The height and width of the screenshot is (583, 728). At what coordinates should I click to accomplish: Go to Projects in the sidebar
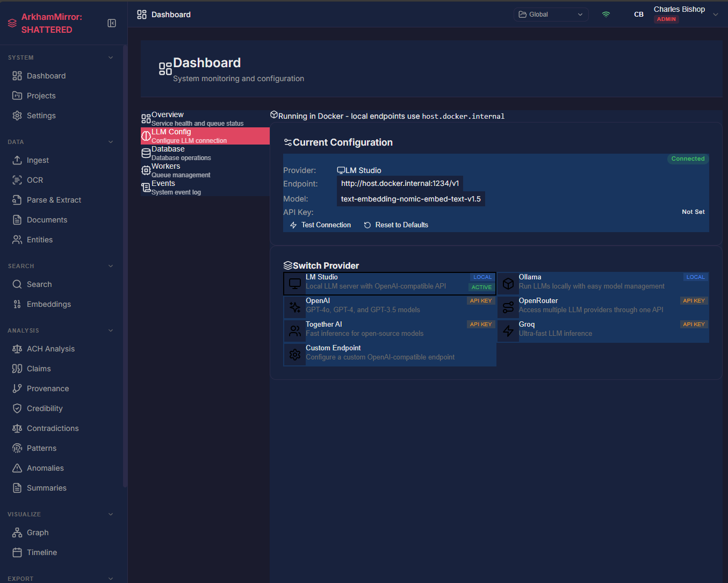coord(61,96)
